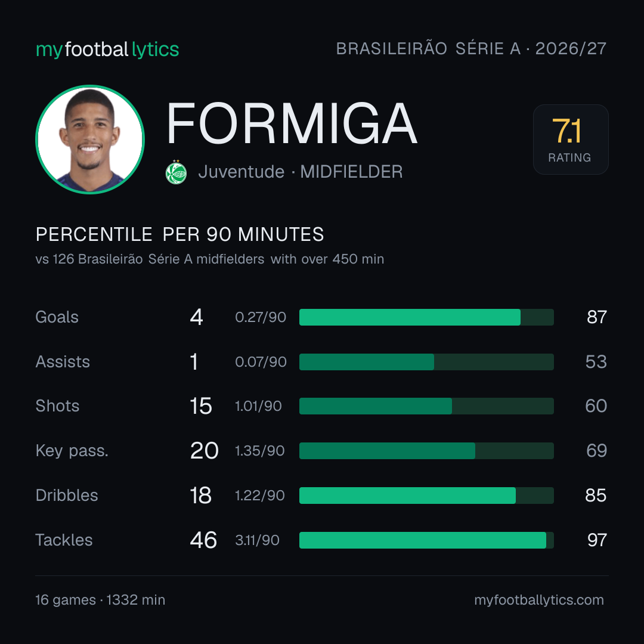Viewport: 644px width, 644px height.
Task: Click the Juventude team name
Action: [x=241, y=172]
